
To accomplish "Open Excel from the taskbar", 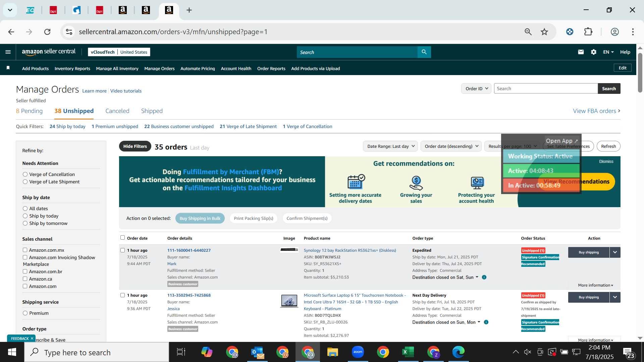I will pos(408,352).
